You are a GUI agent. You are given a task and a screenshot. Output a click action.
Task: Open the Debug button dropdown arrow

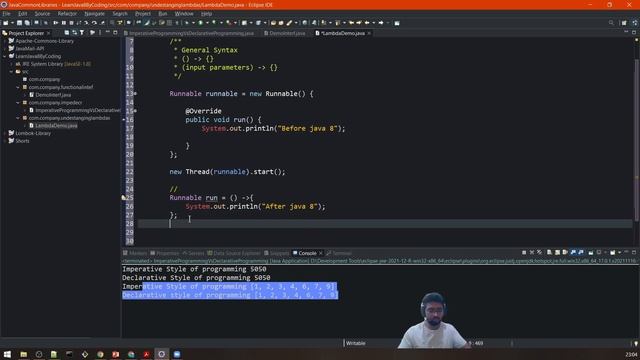(193, 23)
